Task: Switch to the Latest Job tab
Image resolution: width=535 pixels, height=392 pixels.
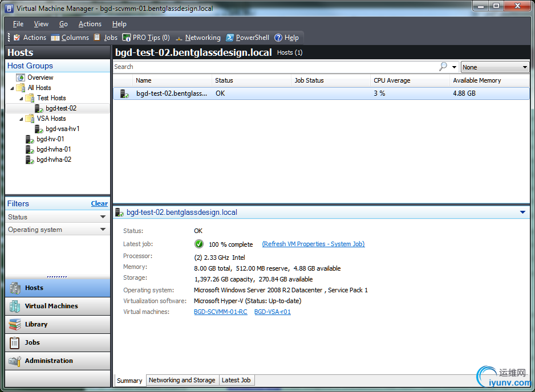Action: [236, 380]
